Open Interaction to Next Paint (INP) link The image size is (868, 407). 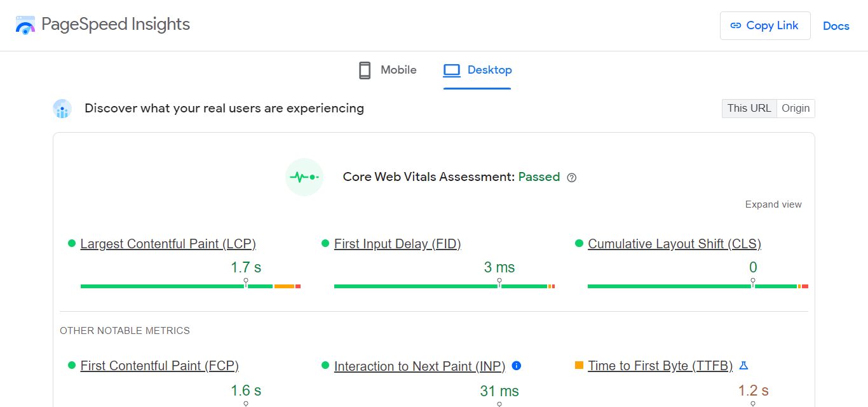[x=419, y=366]
